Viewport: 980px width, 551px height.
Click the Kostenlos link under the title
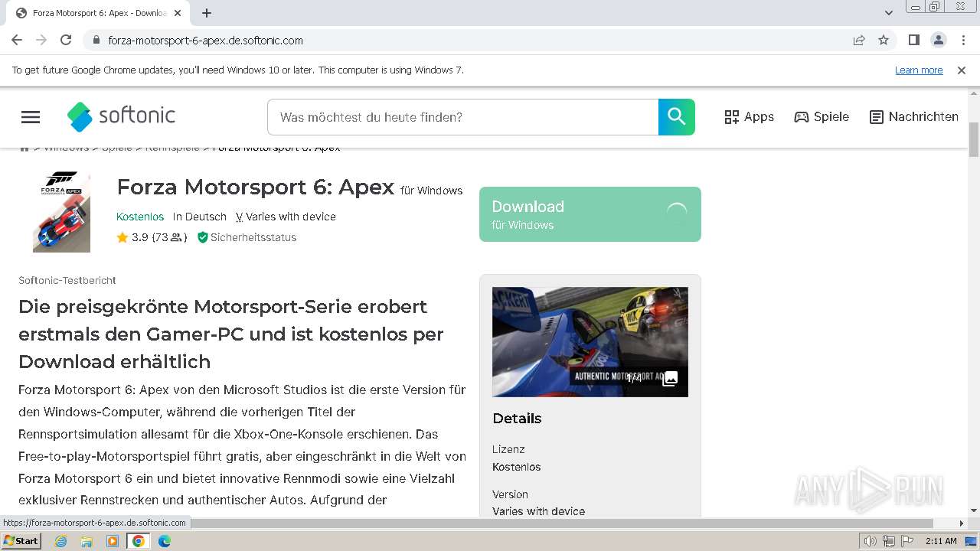[140, 217]
